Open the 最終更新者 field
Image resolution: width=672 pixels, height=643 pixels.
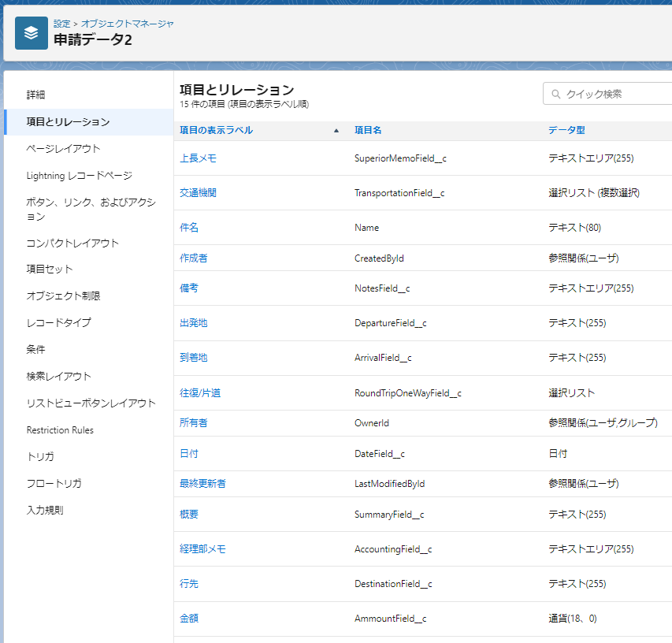click(x=202, y=484)
